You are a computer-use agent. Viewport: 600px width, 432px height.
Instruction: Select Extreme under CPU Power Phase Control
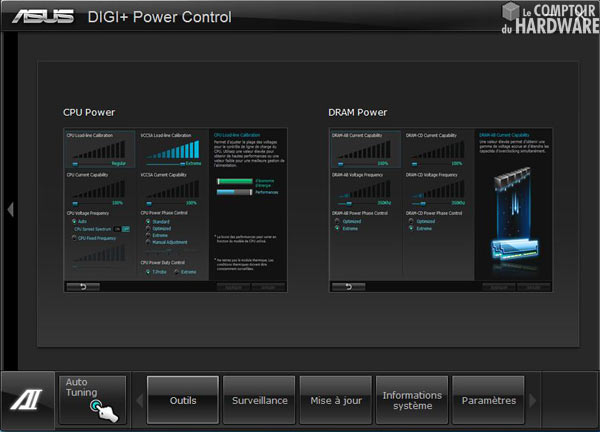147,234
